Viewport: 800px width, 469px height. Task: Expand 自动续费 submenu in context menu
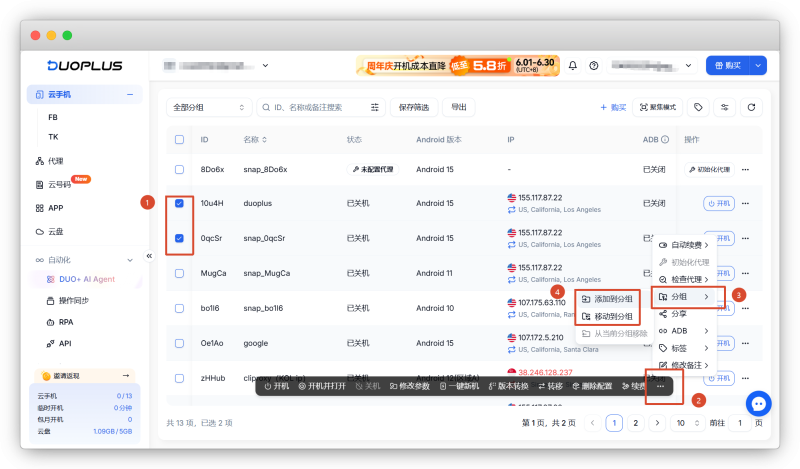point(685,245)
